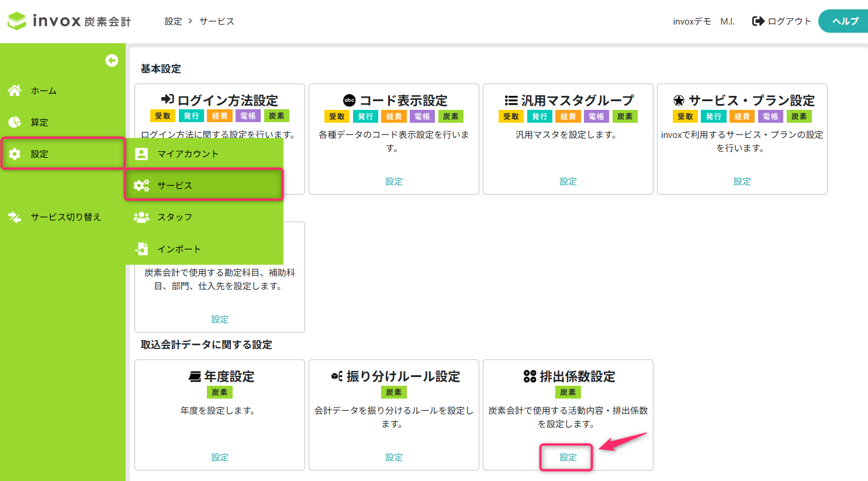Screen dimensions: 868x481
Task: Click the ログイン方法設定 login arrow icon
Action: tap(168, 99)
